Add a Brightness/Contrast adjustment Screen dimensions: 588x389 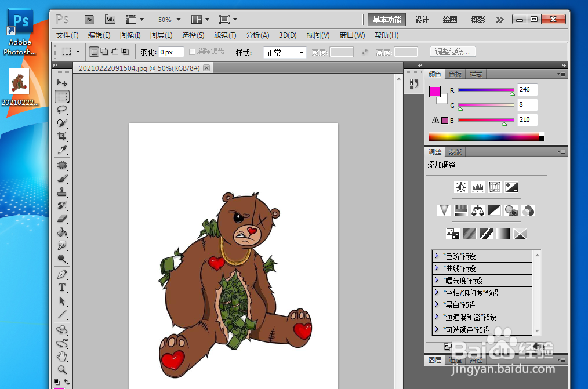(x=461, y=187)
